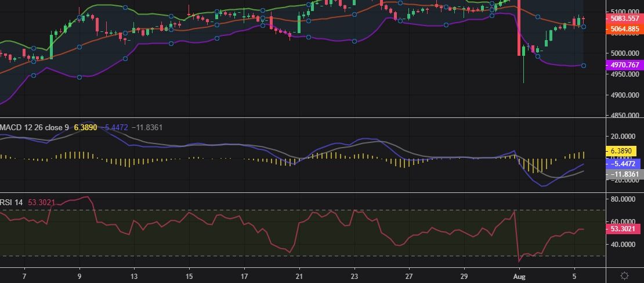Click the grey −11.8361 signal value in MACD legend
Screen dimensions: 644x283
tap(147, 127)
